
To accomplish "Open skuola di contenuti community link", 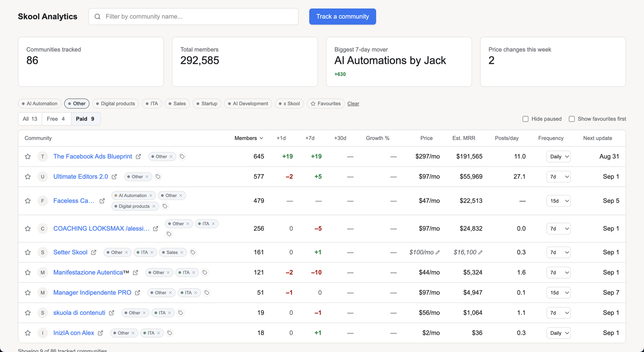I will (79, 313).
